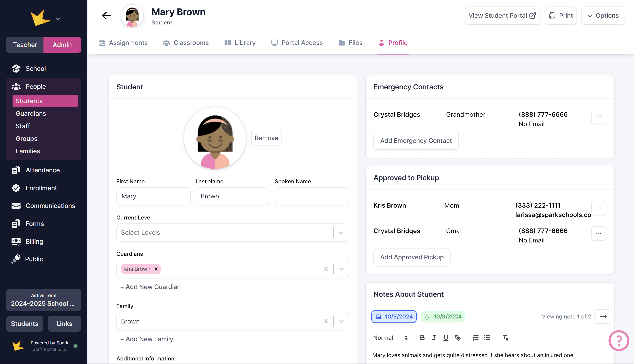This screenshot has width=634, height=364.
Task: Click Add New Guardian link
Action: point(150,287)
